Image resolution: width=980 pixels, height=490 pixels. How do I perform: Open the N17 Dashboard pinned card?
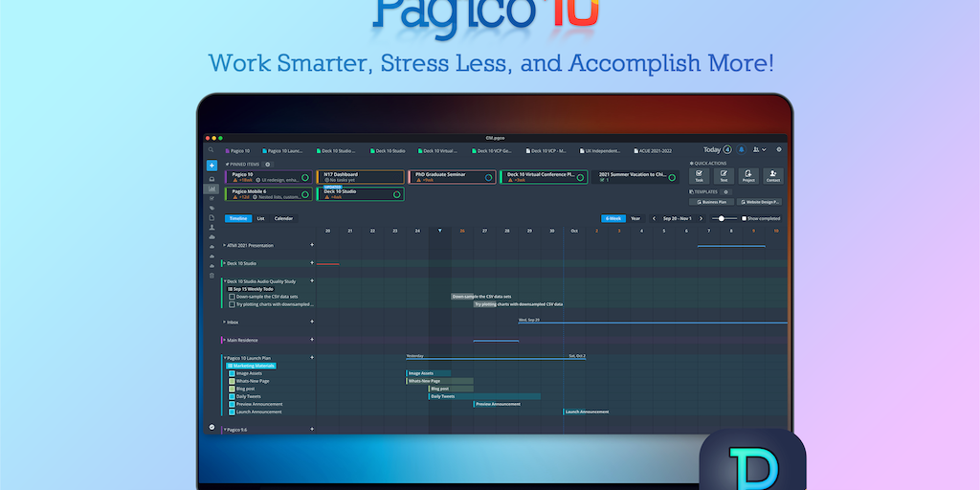(361, 177)
